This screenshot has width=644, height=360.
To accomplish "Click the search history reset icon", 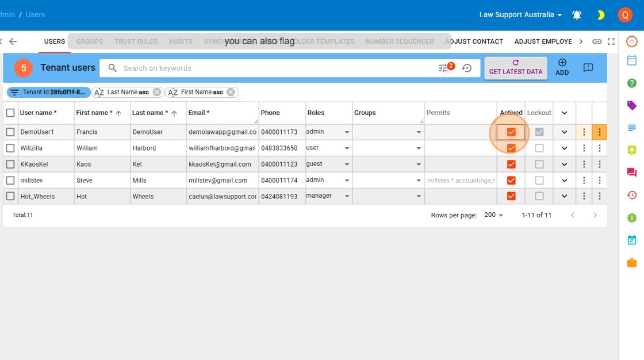I will [x=467, y=68].
